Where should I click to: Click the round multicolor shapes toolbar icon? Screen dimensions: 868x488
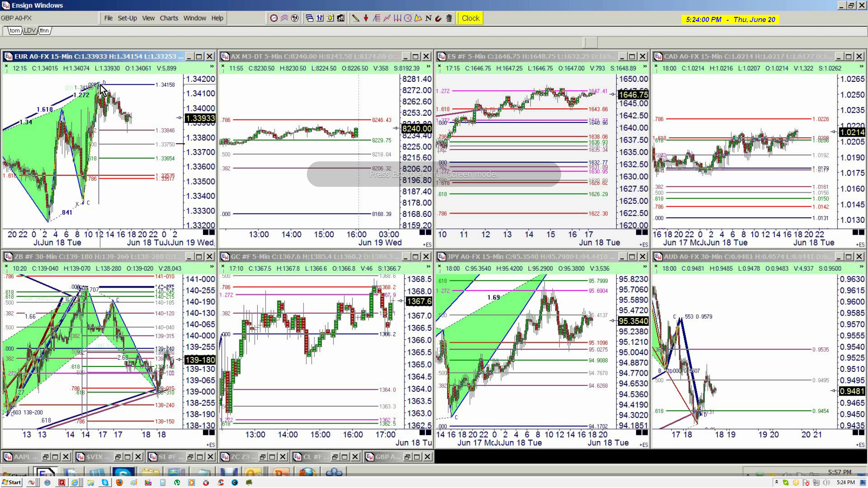coord(295,18)
